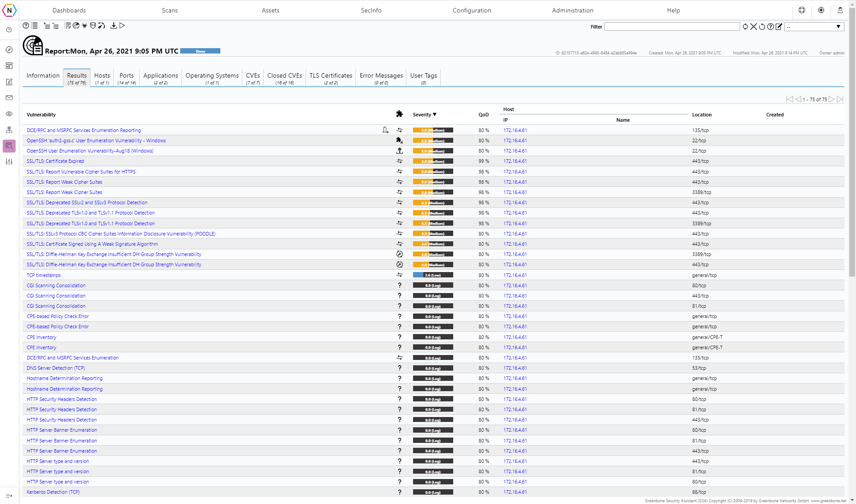Click sidebar network hierarchy icon
856x504 pixels.
[x=9, y=130]
